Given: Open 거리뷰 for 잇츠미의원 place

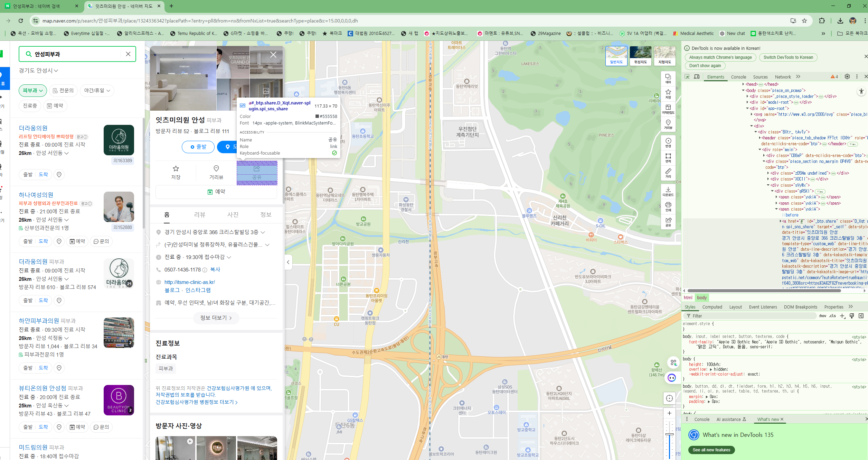Looking at the screenshot, I should click(x=216, y=172).
